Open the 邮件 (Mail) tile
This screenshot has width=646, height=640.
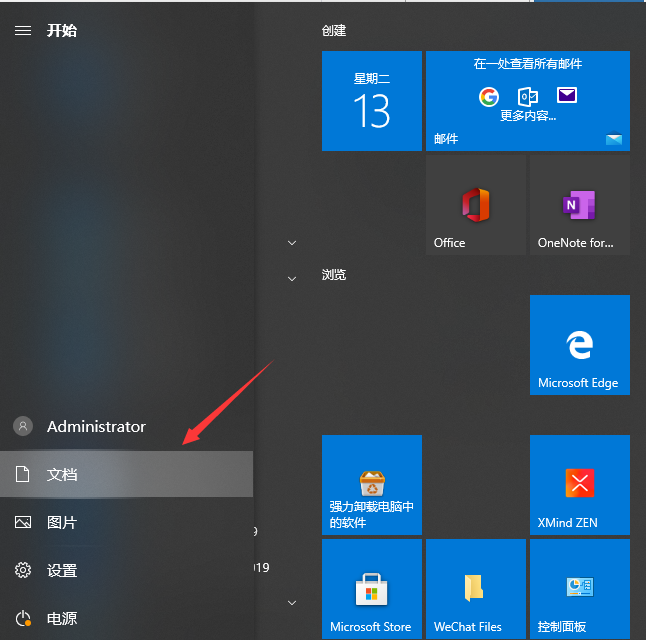pos(527,101)
